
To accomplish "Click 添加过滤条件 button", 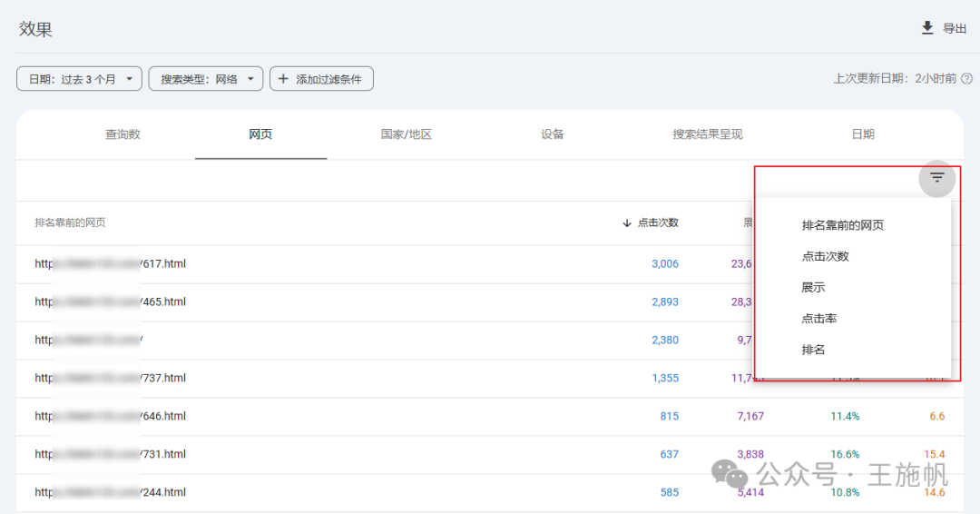I will click(321, 79).
